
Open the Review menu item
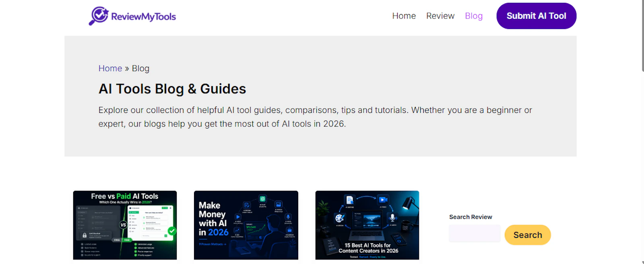point(440,16)
